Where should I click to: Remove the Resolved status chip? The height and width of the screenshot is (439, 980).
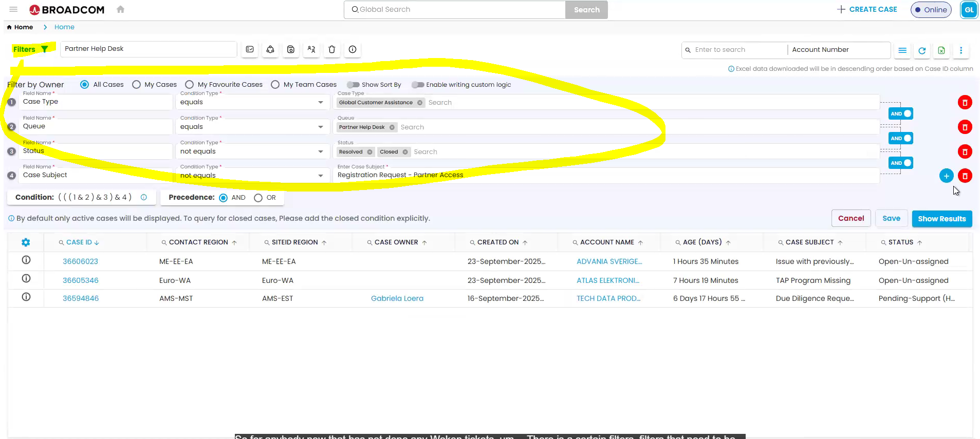[370, 152]
